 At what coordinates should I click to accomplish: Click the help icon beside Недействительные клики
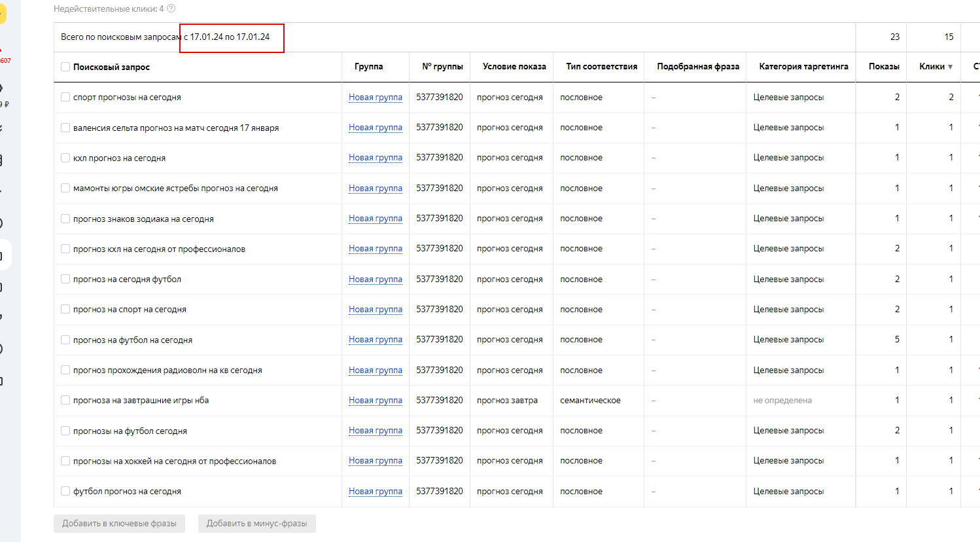click(171, 9)
